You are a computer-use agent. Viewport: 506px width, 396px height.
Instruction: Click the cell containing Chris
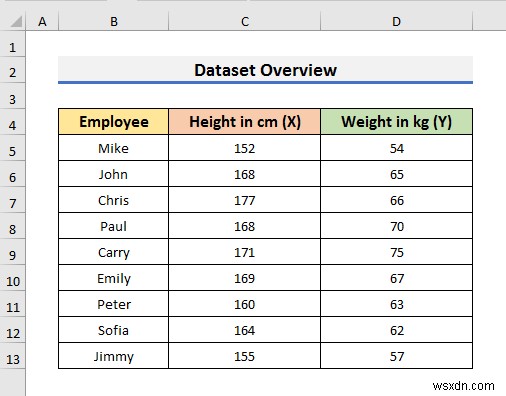pos(114,200)
